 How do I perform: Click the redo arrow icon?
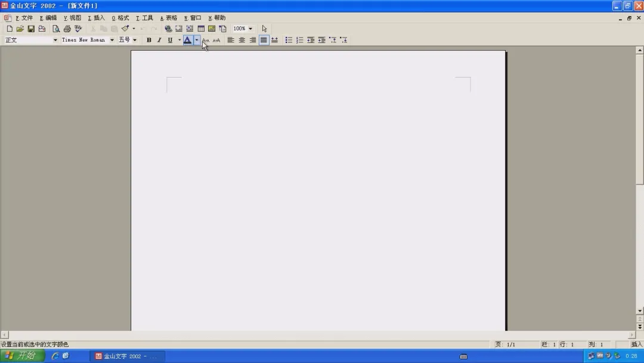[x=154, y=29]
